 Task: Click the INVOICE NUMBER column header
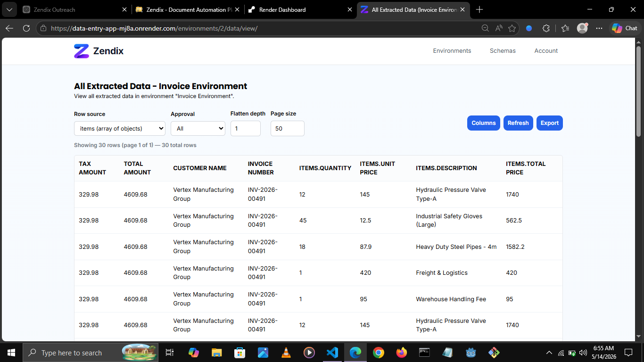click(x=260, y=168)
